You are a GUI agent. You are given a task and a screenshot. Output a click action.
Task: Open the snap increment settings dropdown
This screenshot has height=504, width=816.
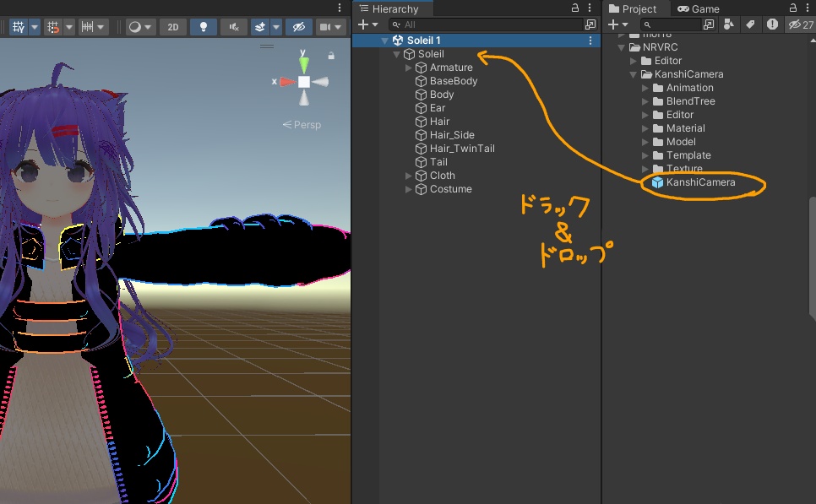click(x=93, y=27)
